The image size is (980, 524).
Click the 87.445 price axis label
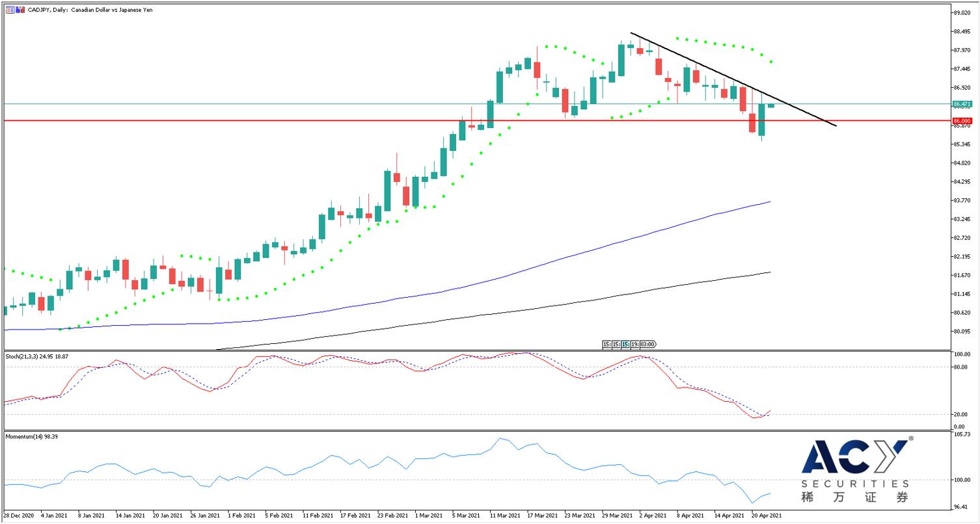click(962, 69)
